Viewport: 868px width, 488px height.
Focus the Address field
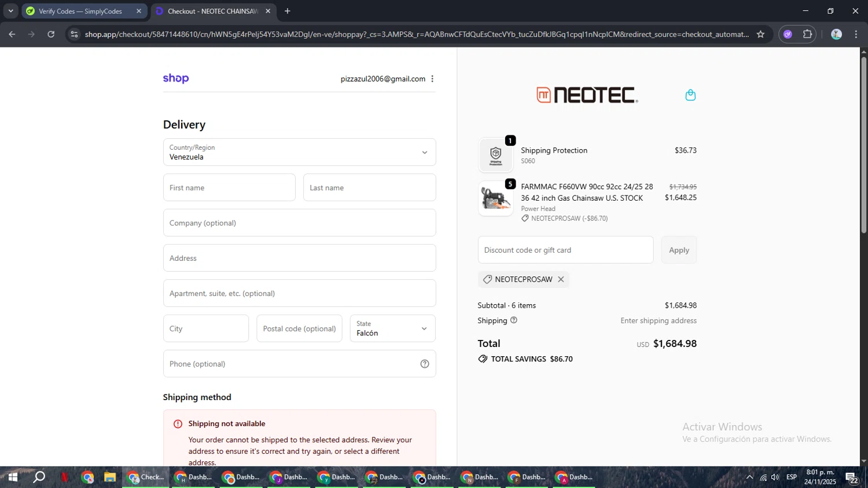pyautogui.click(x=299, y=258)
